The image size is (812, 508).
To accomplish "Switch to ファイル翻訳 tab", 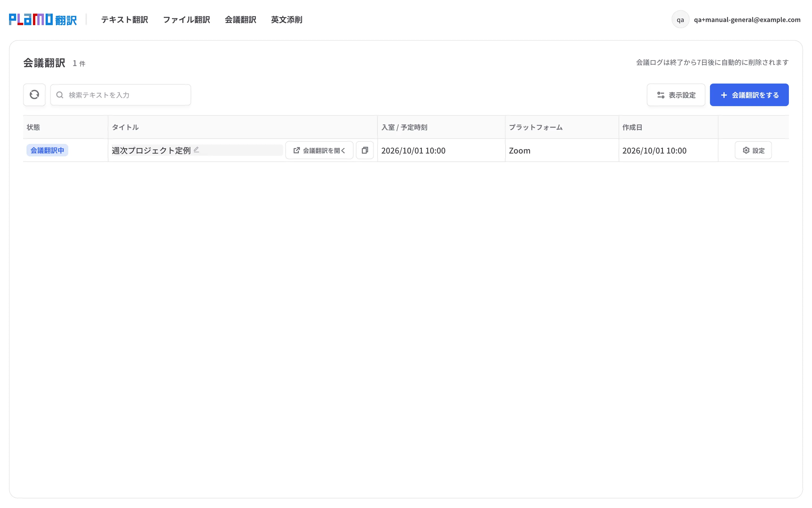I will [x=187, y=19].
